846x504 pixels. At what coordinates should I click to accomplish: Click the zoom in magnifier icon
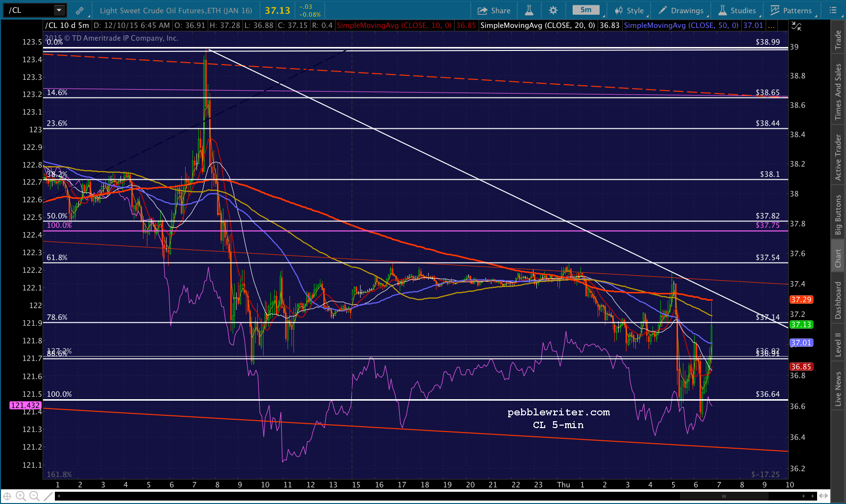click(x=21, y=496)
